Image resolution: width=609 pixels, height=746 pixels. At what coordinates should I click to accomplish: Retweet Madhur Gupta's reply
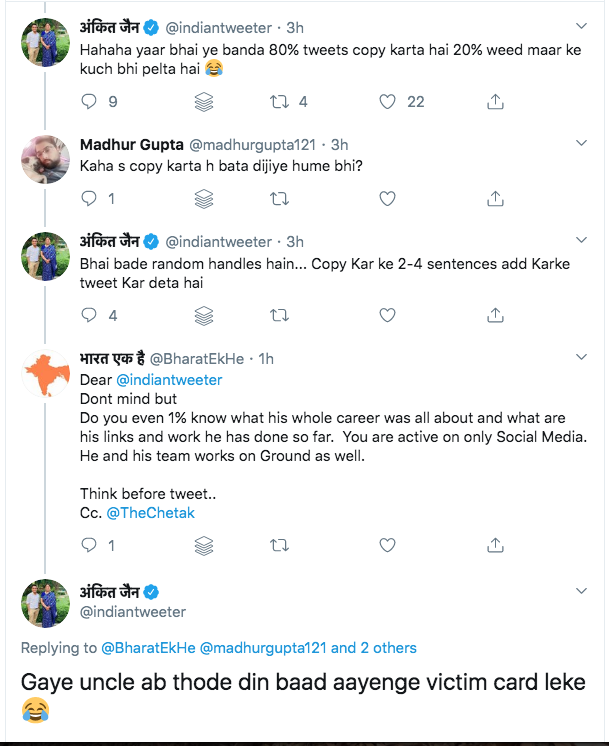point(281,199)
